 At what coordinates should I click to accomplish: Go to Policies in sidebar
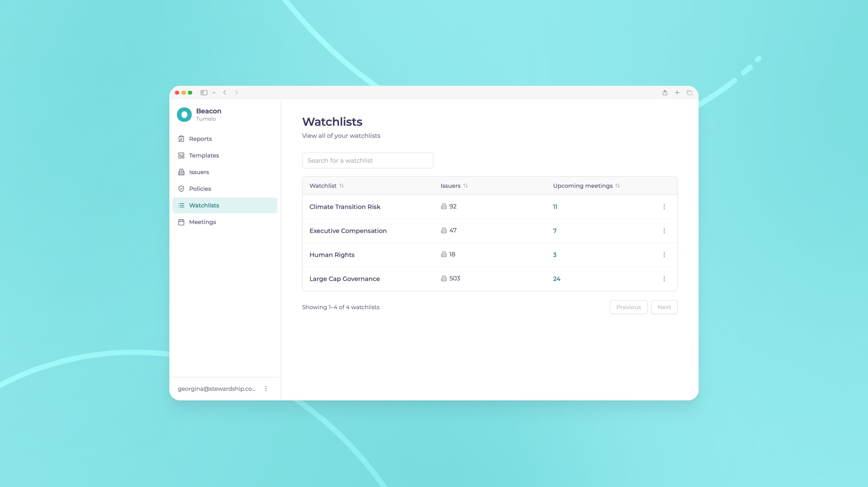[225, 188]
